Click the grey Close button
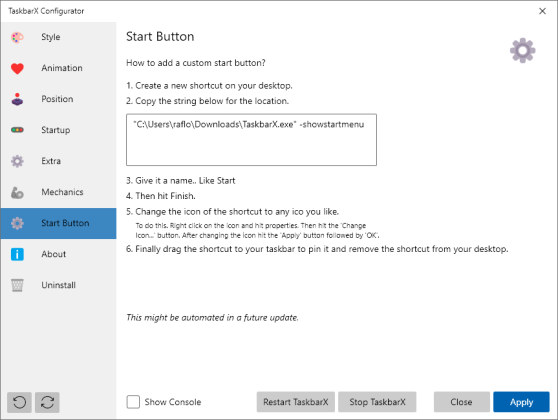558x420 pixels. [x=462, y=402]
